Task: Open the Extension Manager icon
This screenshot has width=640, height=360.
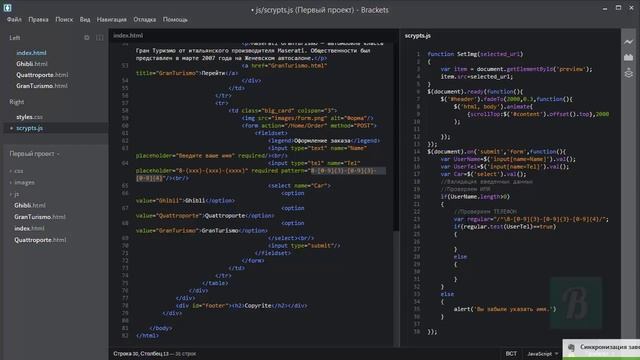Action: [629, 57]
